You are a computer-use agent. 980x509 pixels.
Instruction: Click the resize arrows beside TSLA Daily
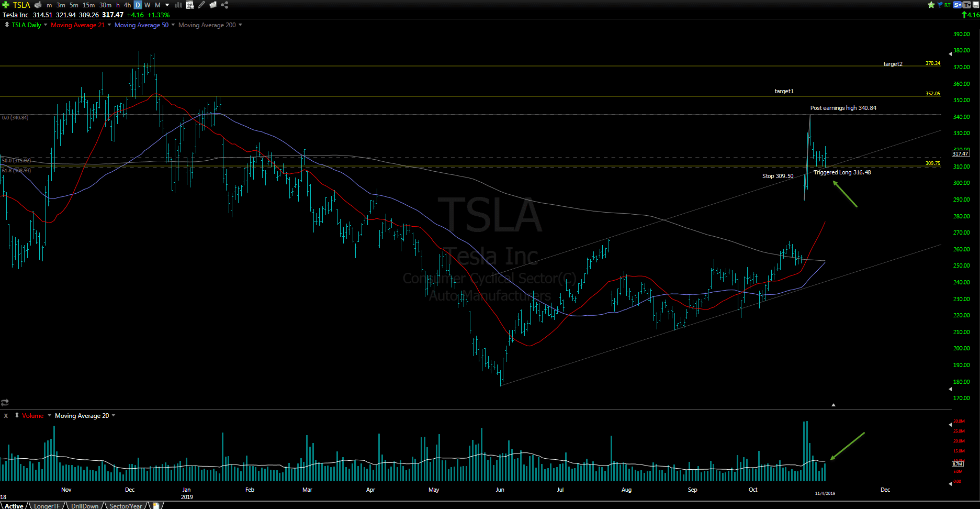(x=7, y=25)
